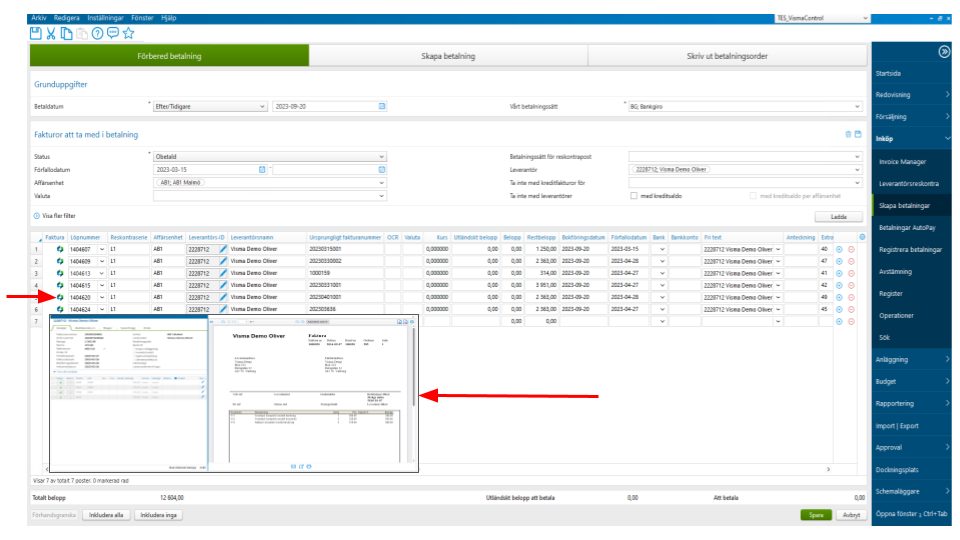The height and width of the screenshot is (540, 960).
Task: Click red remove-row icon for row 1404609
Action: (851, 261)
